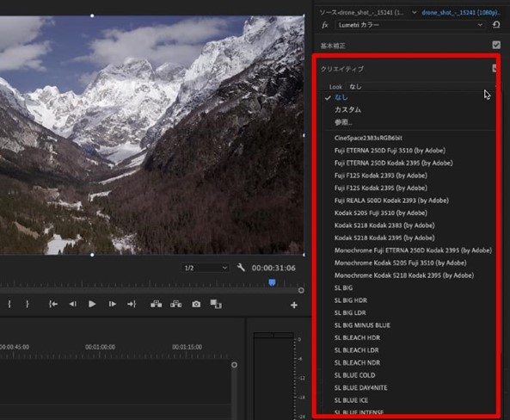Open playback resolution 1/2 dropdown

pos(205,268)
